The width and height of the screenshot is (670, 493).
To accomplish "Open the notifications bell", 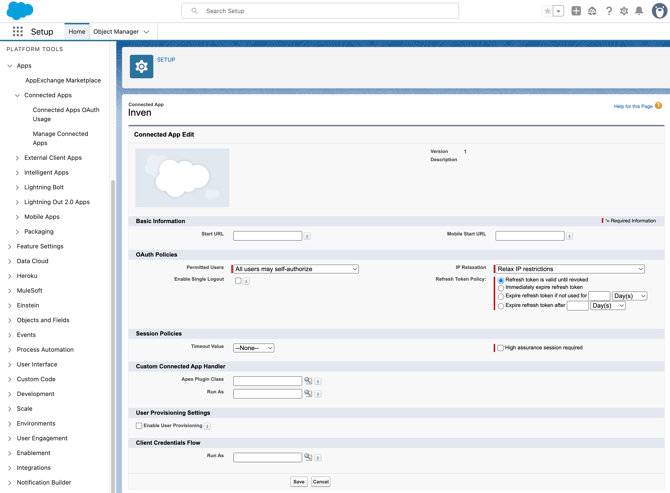I will (639, 11).
